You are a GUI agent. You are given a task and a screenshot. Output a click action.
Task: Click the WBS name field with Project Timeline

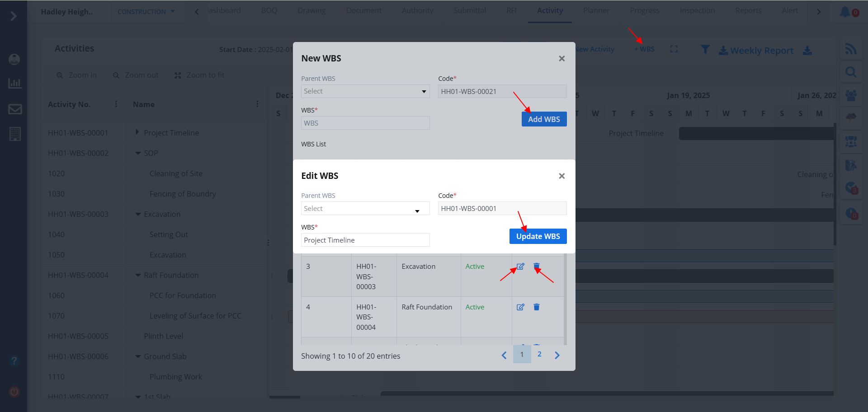coord(365,240)
